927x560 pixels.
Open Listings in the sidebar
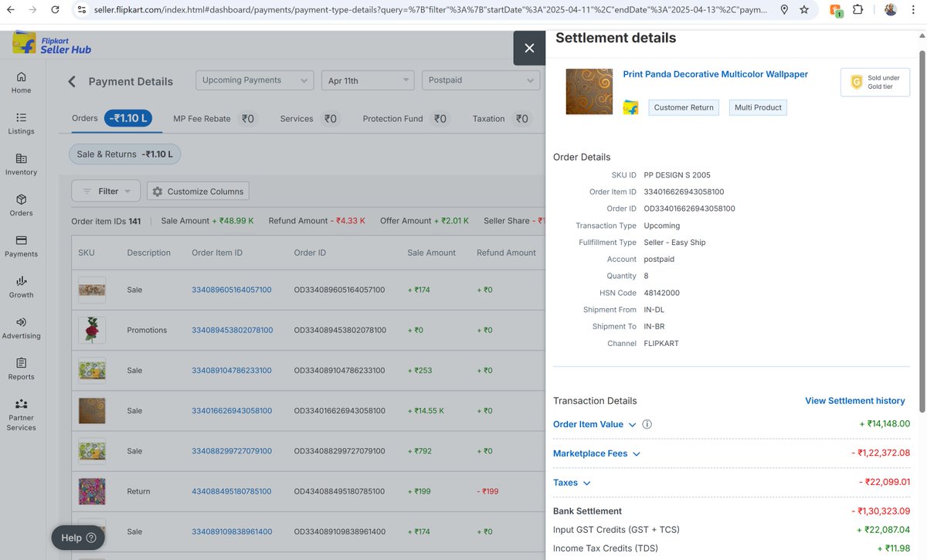21,124
